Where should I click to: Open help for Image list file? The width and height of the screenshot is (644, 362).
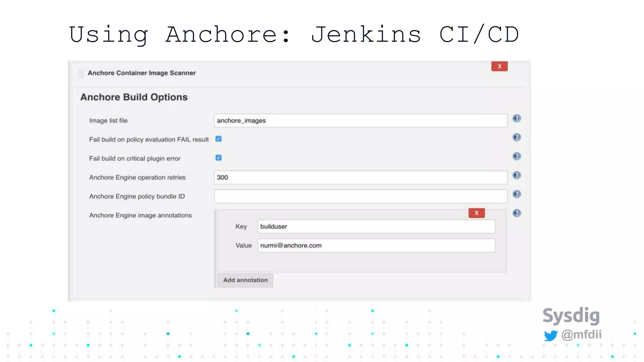pyautogui.click(x=517, y=118)
